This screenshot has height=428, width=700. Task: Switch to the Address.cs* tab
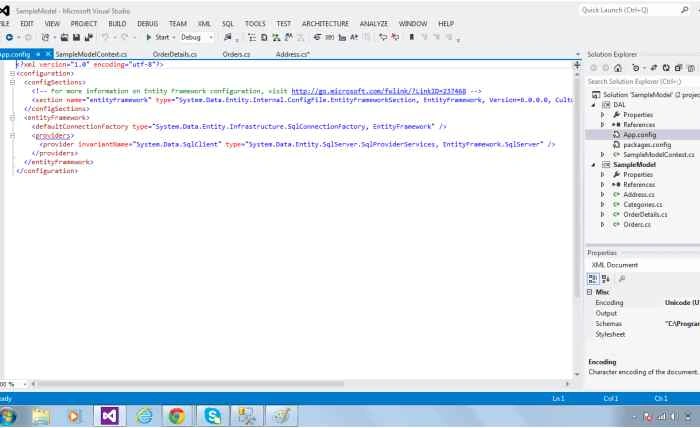tap(292, 54)
